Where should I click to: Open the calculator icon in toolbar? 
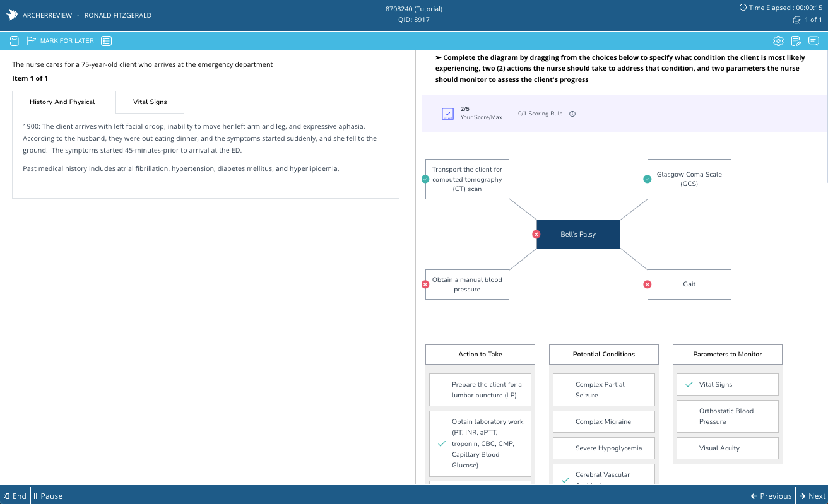[x=15, y=41]
